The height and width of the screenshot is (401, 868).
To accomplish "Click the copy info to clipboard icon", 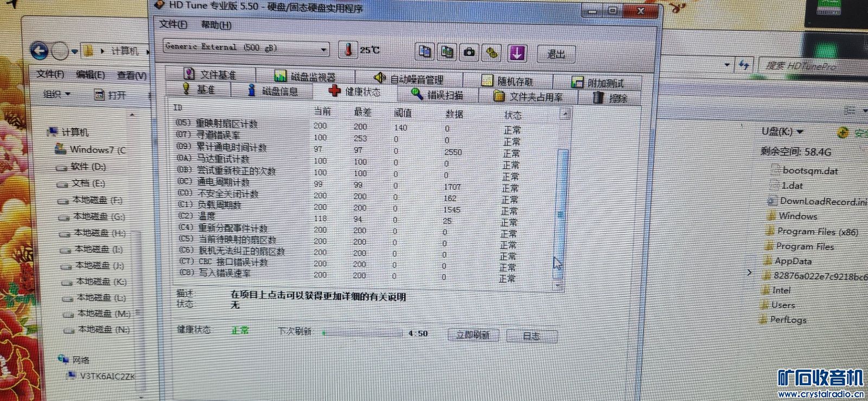I will tap(425, 52).
